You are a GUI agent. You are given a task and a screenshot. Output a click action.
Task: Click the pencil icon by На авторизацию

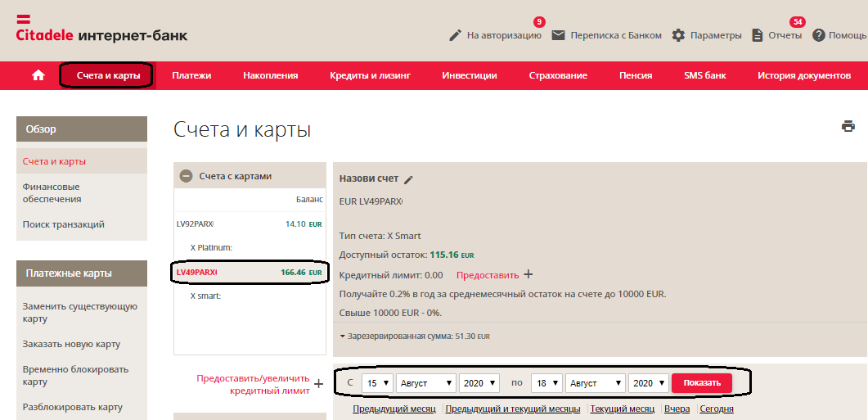(x=455, y=35)
